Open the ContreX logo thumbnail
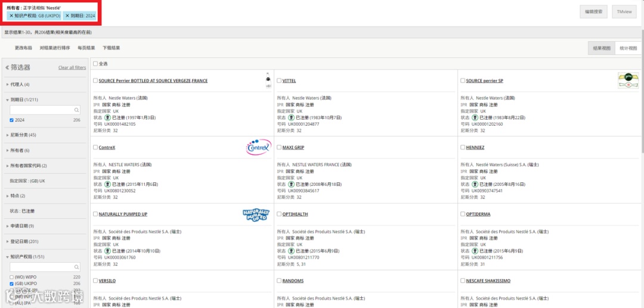The height and width of the screenshot is (308, 644). point(259,147)
